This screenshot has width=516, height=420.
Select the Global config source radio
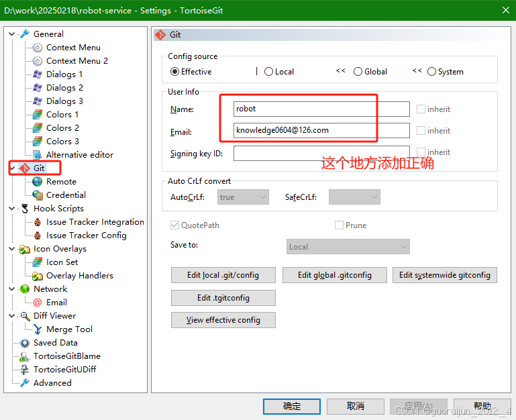coord(358,72)
